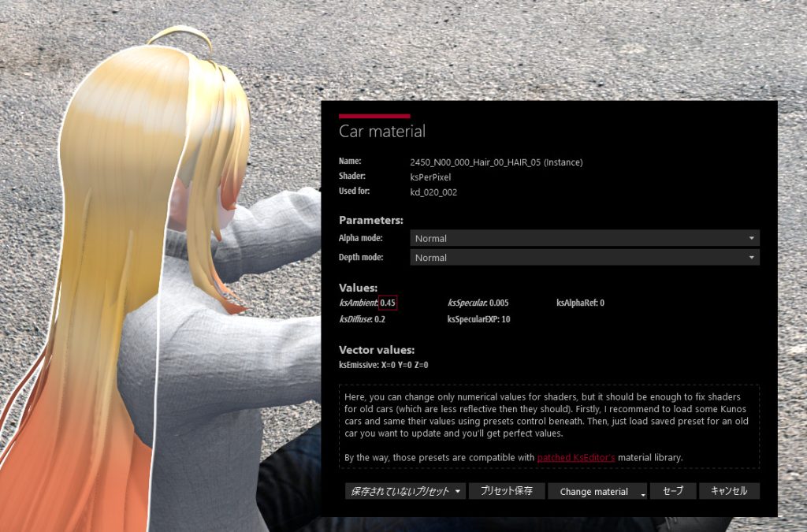807x532 pixels.
Task: Click the プリセット保存 (save preset) button
Action: 506,491
